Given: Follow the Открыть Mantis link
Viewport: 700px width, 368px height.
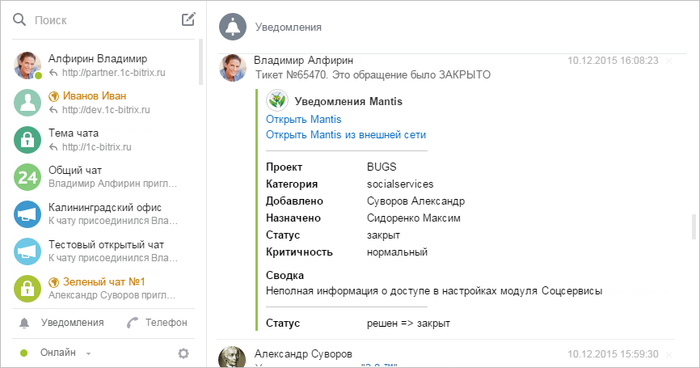Looking at the screenshot, I should (x=304, y=119).
